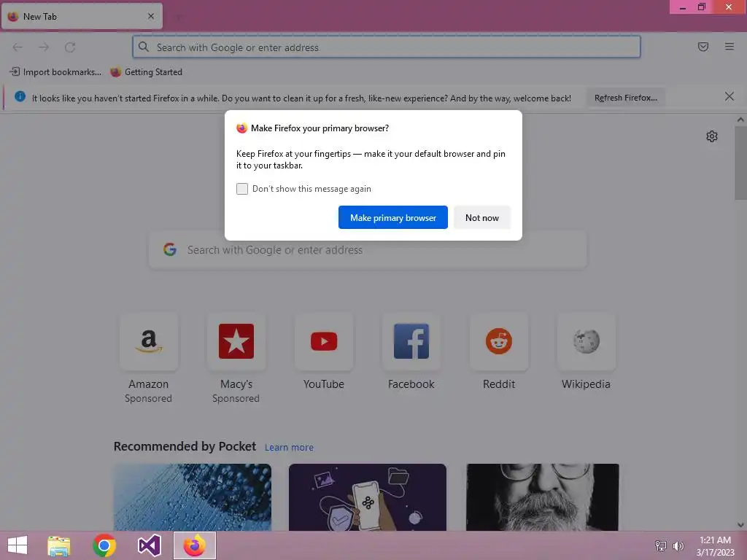Click the info icon in the notification bar

[20, 97]
